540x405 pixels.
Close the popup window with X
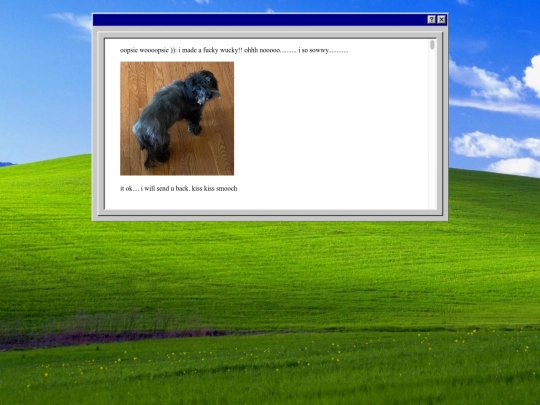click(x=442, y=20)
